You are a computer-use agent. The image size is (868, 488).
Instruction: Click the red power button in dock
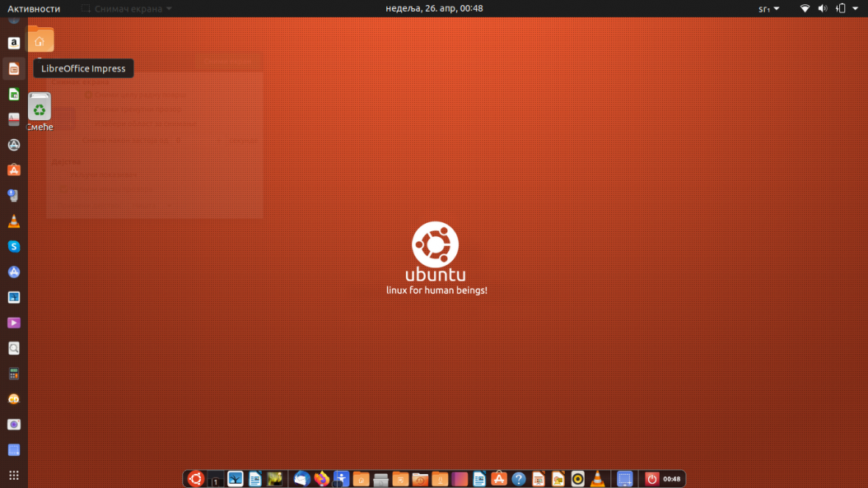tap(651, 479)
